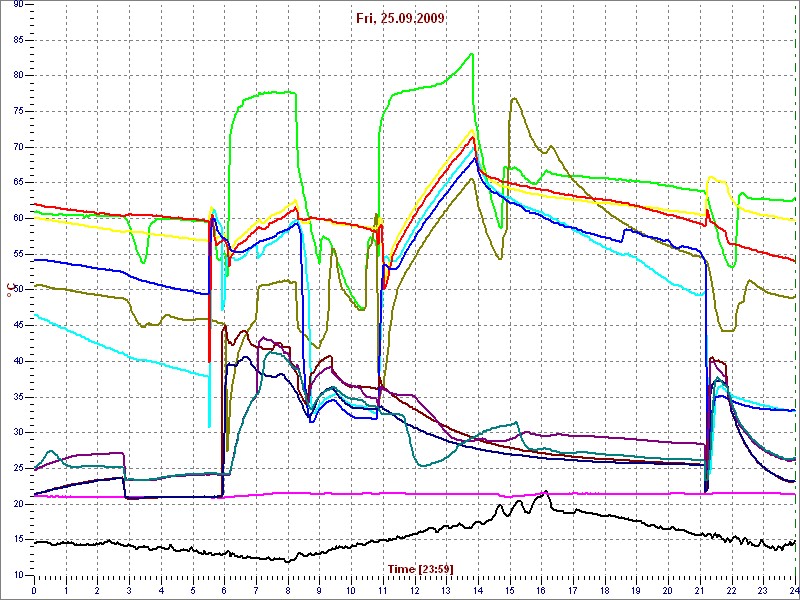Screen dimensions: 800x600
Task: Click the 'Time [23:59]' axis label
Action: [x=420, y=568]
